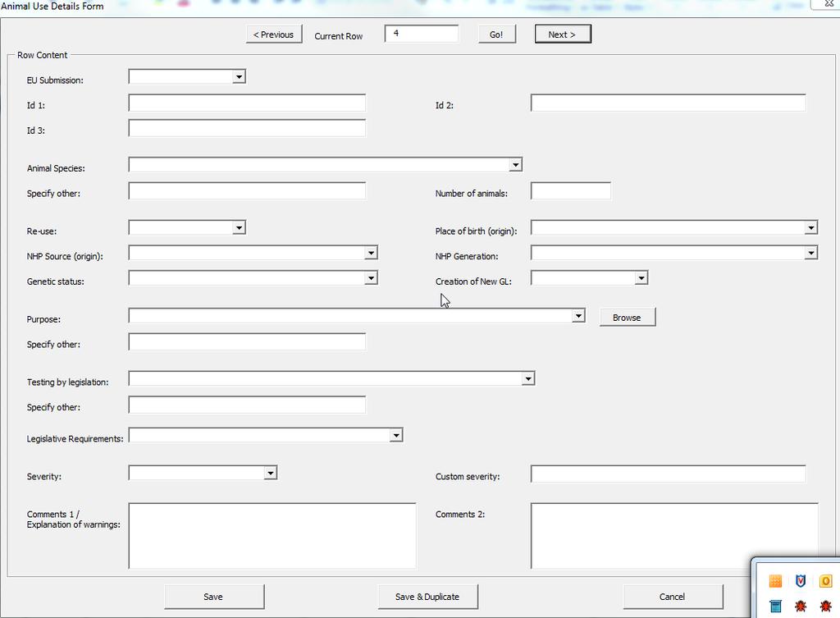
Task: Open the NHP Source (origin) dropdown
Action: tap(371, 253)
